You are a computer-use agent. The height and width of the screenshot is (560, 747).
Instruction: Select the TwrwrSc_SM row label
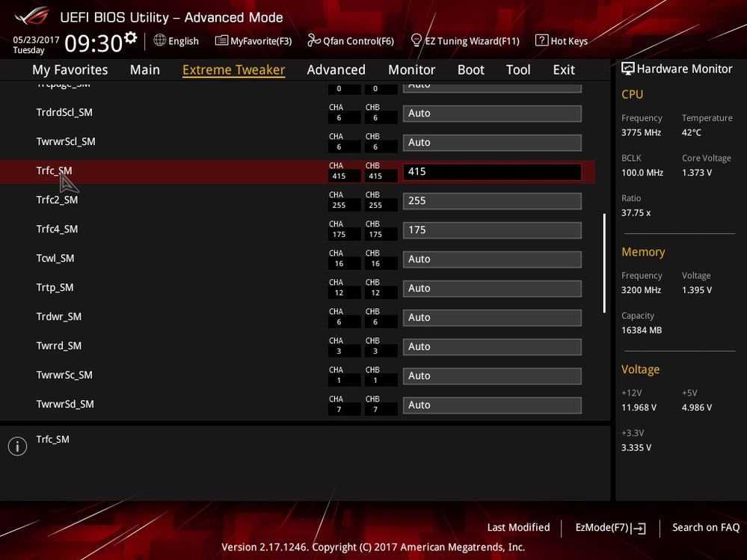pos(64,375)
